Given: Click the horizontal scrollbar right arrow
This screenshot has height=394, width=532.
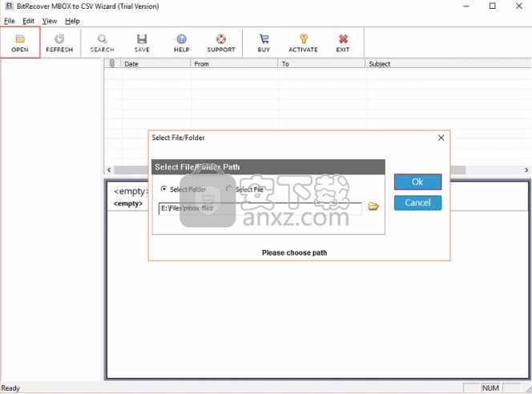Looking at the screenshot, I should pos(526,170).
